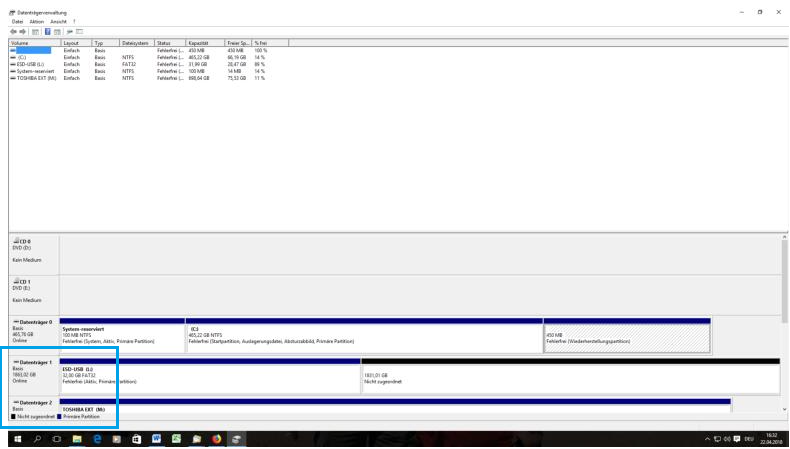
Task: Sort by the Dateisystem column header
Action: pyautogui.click(x=137, y=43)
